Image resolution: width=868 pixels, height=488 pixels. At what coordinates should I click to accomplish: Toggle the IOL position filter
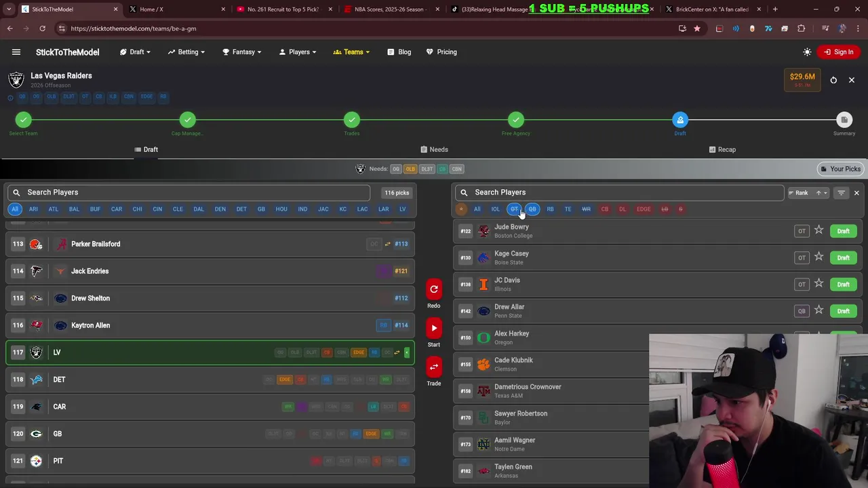(496, 209)
